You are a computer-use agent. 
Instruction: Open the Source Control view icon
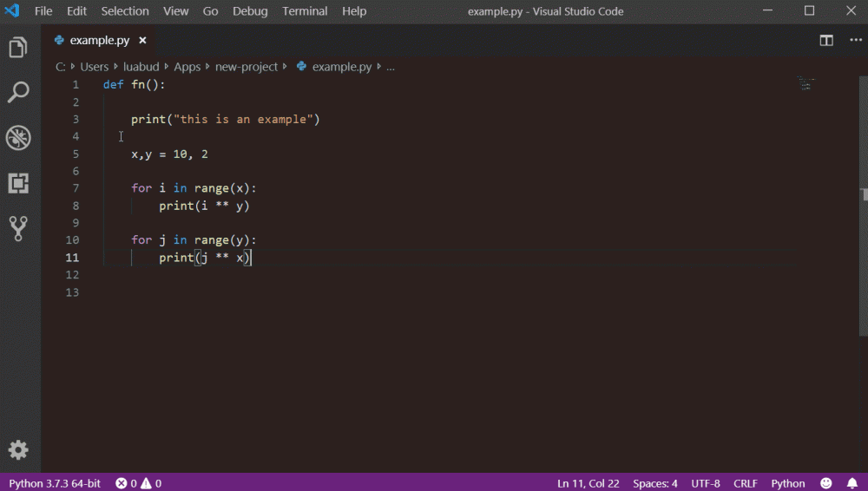pyautogui.click(x=18, y=229)
